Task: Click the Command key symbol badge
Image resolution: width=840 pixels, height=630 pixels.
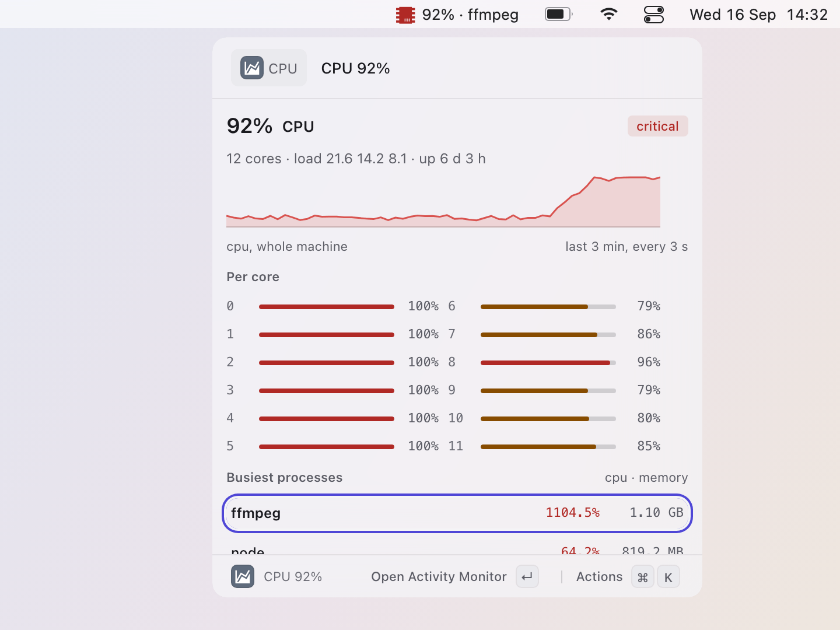Action: 643,577
